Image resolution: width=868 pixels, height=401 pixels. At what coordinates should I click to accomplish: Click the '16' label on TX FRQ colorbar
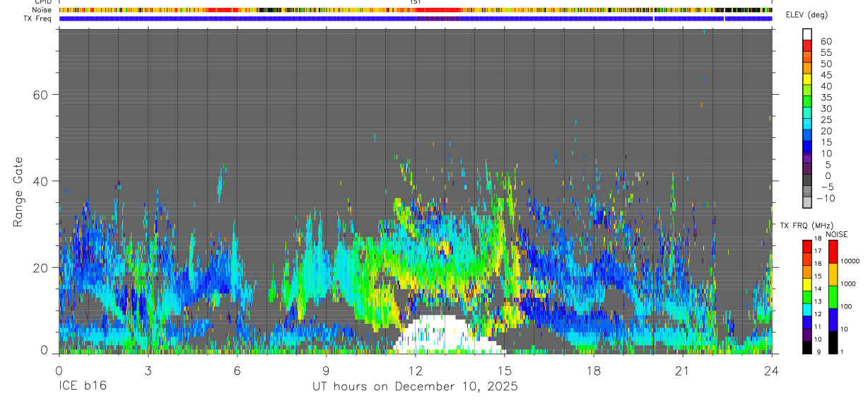(x=817, y=264)
